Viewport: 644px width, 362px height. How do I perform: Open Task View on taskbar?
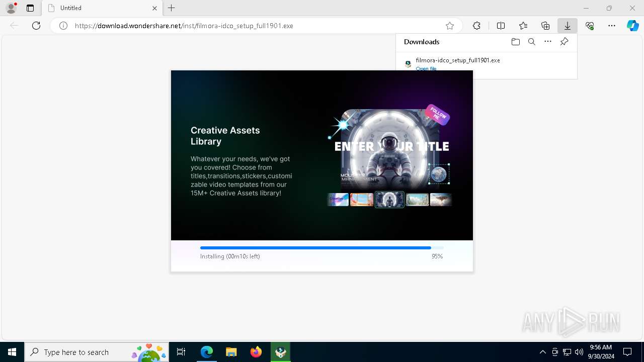pos(181,352)
